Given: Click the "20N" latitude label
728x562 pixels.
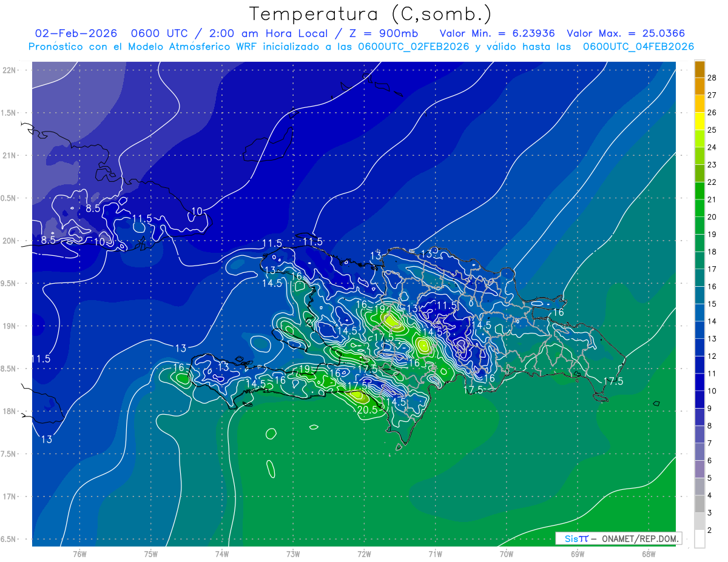Looking at the screenshot, I should click(x=9, y=241).
